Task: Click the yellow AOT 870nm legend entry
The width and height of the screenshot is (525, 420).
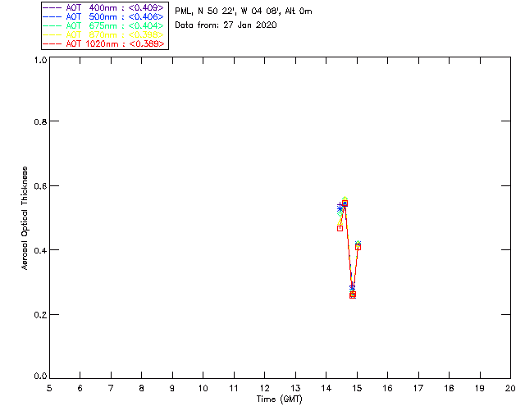Action: pos(104,34)
